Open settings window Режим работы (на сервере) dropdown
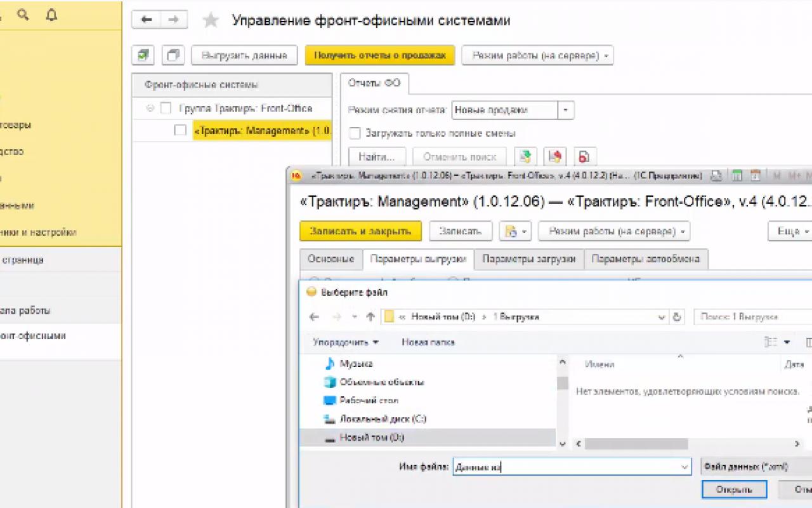The width and height of the screenshot is (812, 508). (613, 231)
